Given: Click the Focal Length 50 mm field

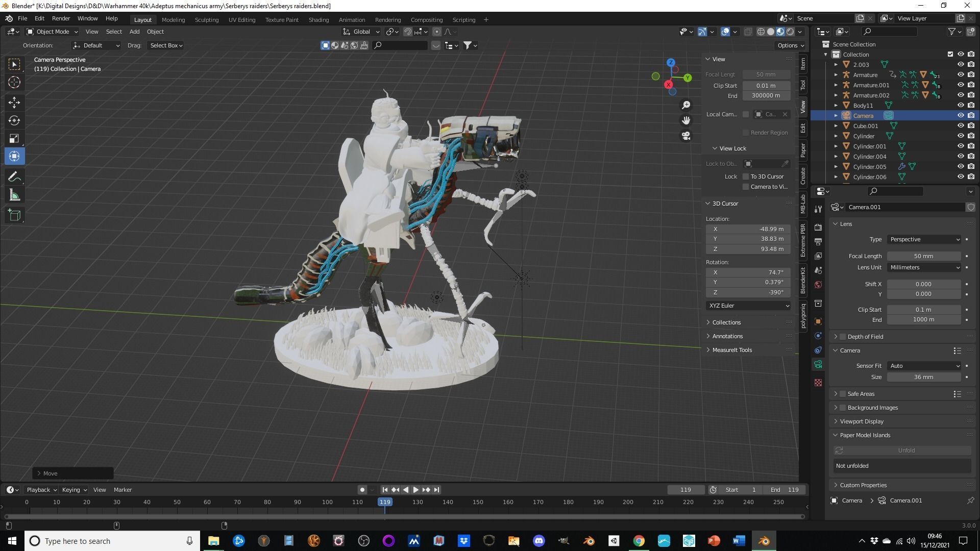Looking at the screenshot, I should point(924,256).
